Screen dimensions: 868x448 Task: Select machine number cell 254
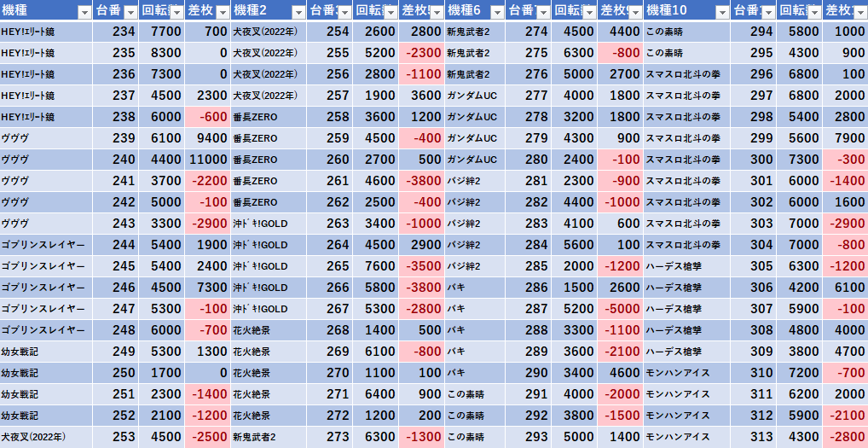(329, 32)
